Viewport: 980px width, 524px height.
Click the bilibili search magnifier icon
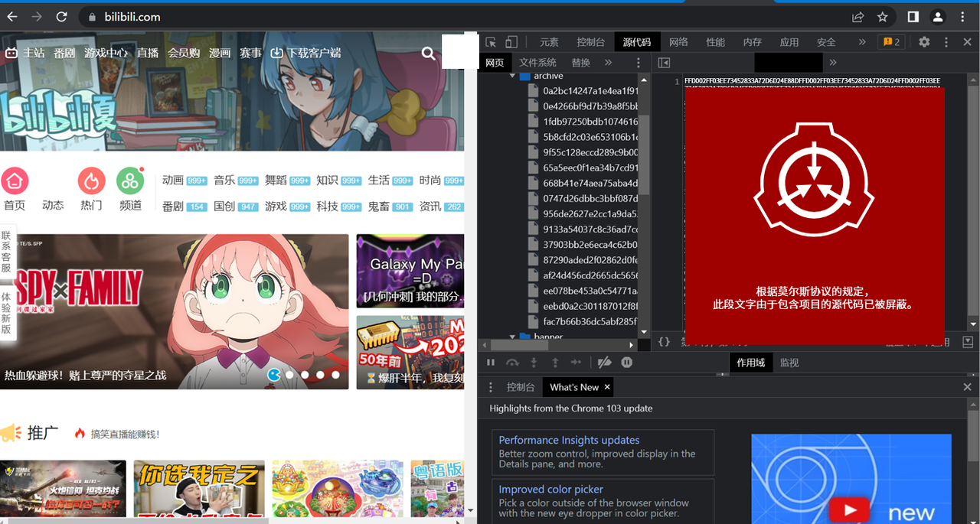pos(429,53)
